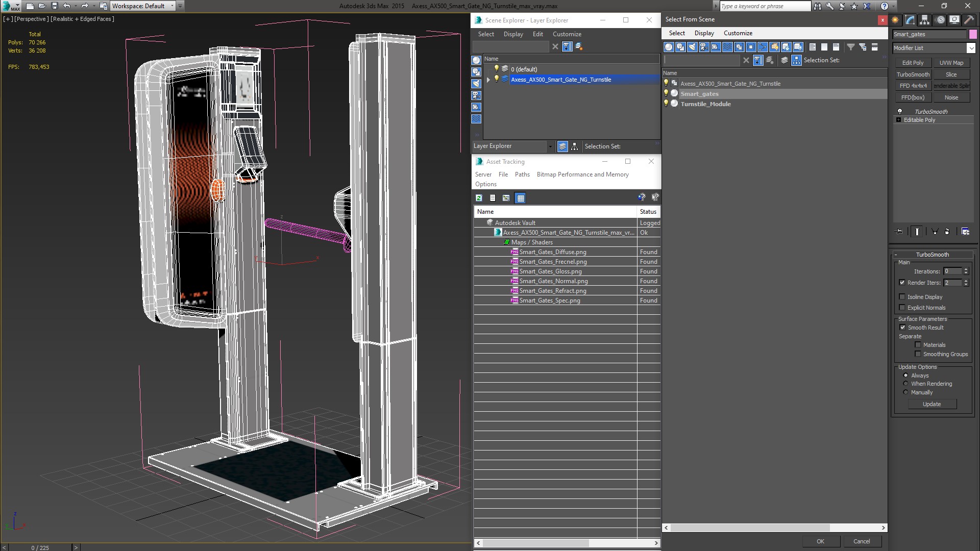Toggle TurboSmooth modifier lightbulb in stack
The height and width of the screenshot is (551, 980).
tap(900, 111)
